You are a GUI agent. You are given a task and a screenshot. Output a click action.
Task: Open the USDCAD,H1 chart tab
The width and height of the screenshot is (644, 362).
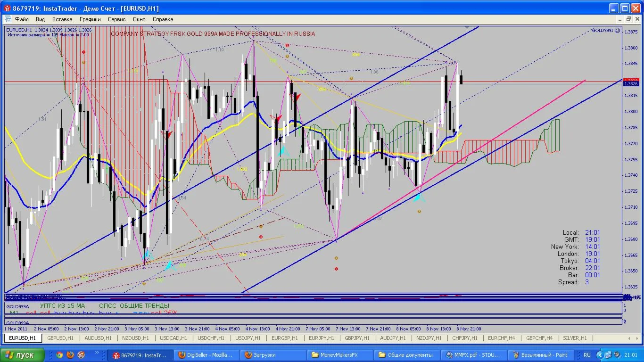tap(173, 338)
